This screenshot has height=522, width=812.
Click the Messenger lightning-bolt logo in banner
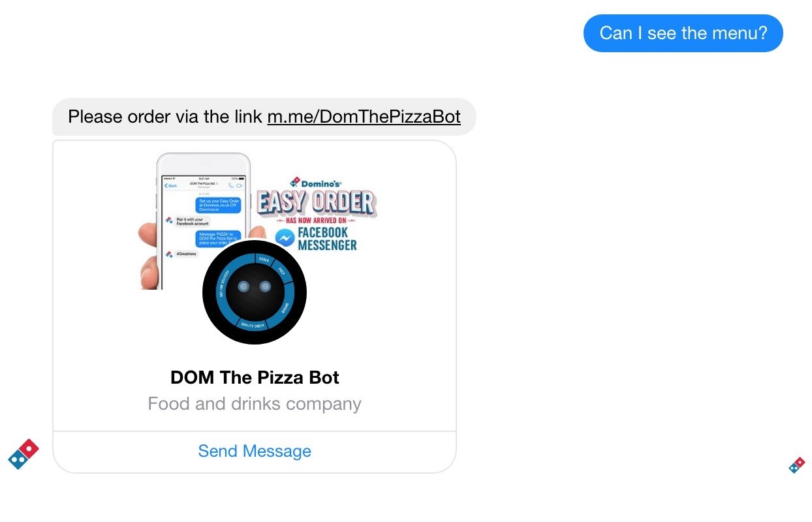[284, 238]
